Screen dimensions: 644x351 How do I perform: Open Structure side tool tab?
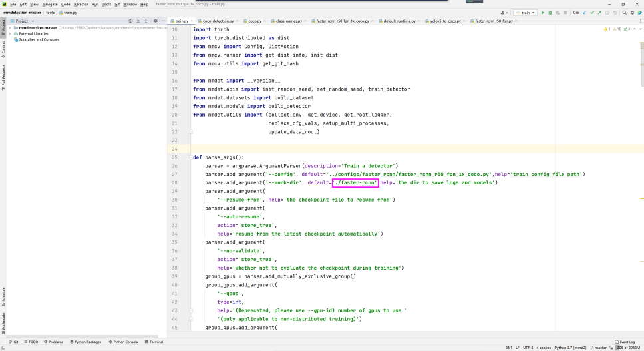coord(3,296)
